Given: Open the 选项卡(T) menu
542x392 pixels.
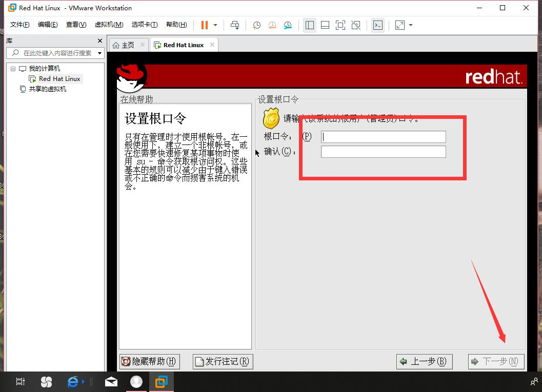Looking at the screenshot, I should (145, 25).
